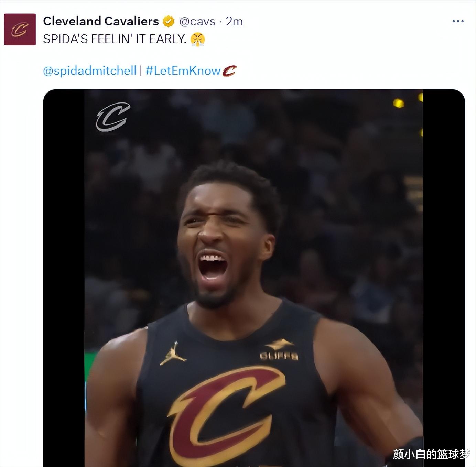The width and height of the screenshot is (476, 467).
Task: Click the Cavs C hashtag emoji icon
Action: [x=229, y=71]
